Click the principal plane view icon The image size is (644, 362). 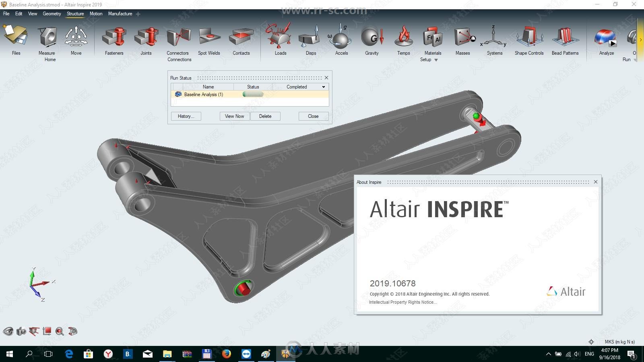tap(47, 331)
